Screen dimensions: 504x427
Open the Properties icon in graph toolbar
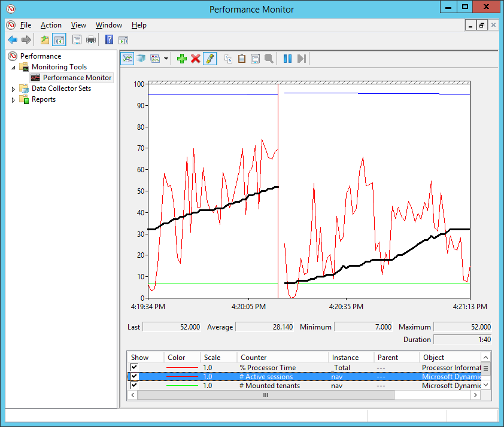tap(255, 59)
